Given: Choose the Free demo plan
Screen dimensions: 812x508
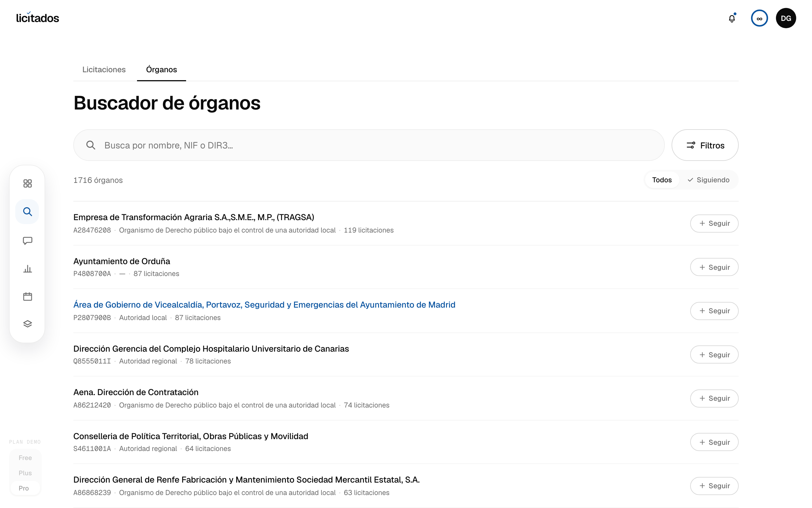Looking at the screenshot, I should [x=25, y=457].
